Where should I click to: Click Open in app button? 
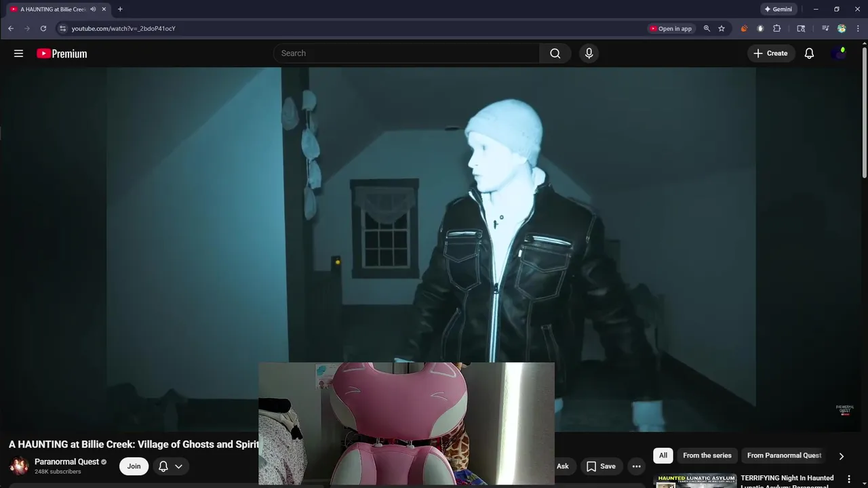[671, 28]
